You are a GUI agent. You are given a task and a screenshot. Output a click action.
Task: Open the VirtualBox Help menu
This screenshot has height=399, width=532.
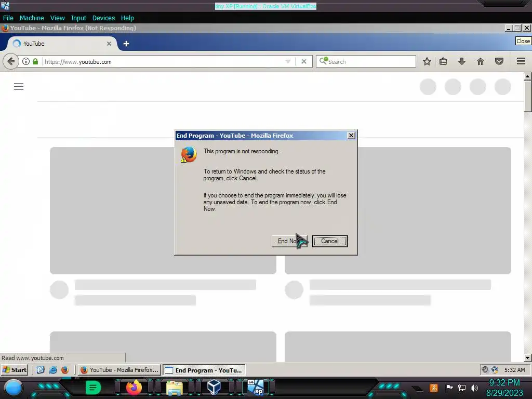127,18
